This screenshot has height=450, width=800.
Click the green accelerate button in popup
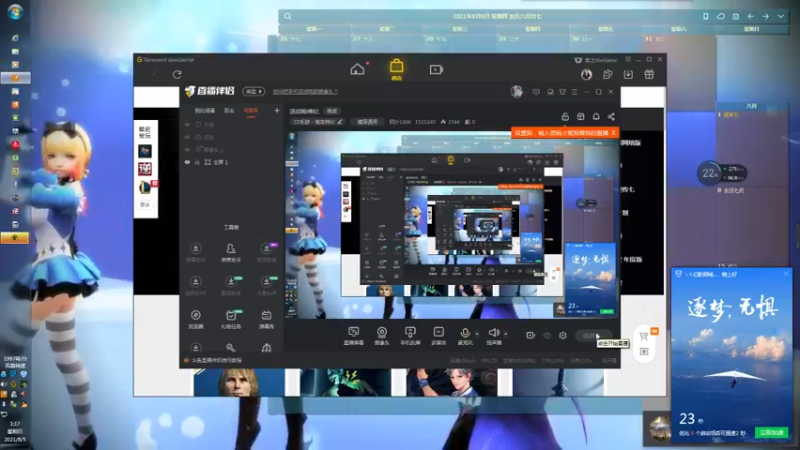(771, 432)
